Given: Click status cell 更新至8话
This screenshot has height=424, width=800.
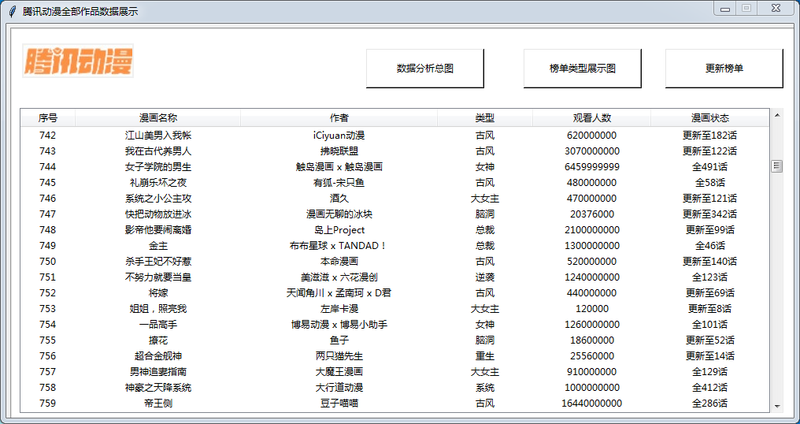Looking at the screenshot, I should (x=710, y=309).
